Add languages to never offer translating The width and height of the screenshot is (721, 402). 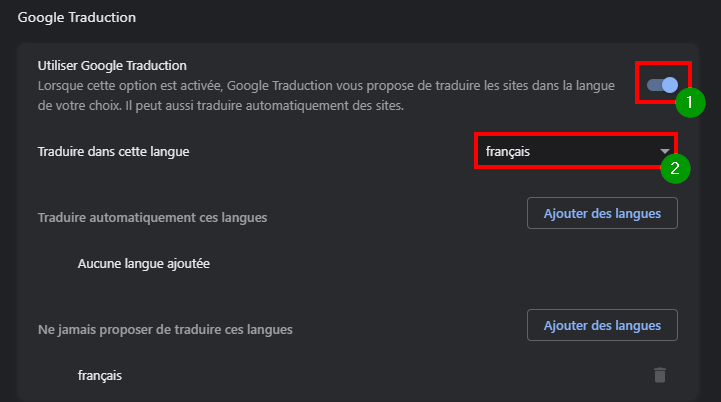point(602,326)
